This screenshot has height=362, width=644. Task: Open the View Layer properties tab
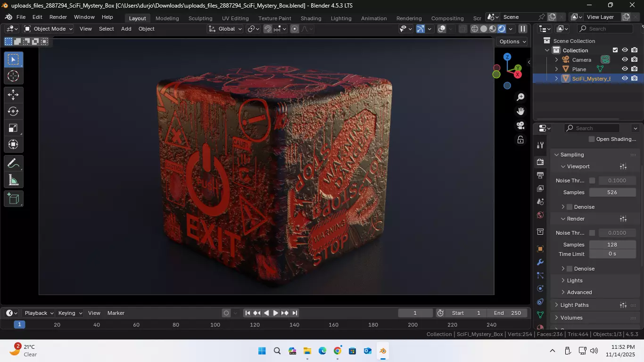point(540,189)
